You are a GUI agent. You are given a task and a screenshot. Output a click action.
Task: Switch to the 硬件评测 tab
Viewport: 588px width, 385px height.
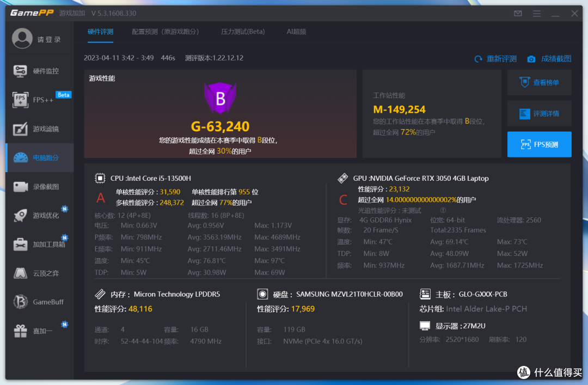pos(101,32)
